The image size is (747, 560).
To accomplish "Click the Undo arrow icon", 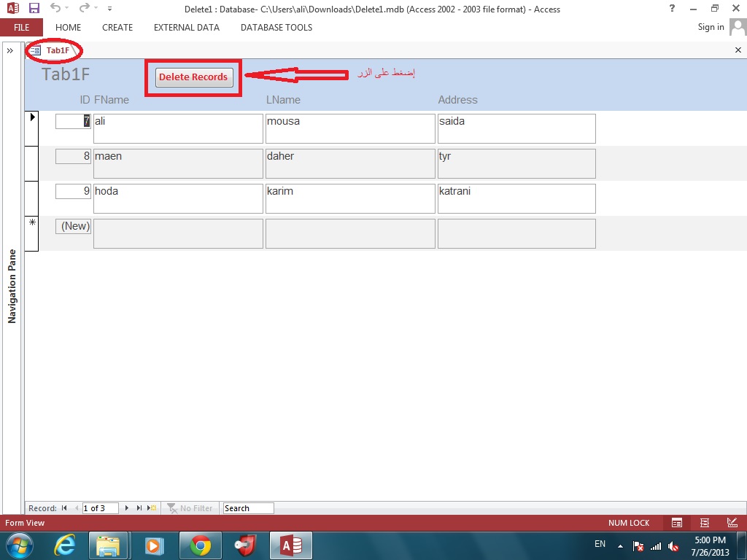I will pos(55,8).
